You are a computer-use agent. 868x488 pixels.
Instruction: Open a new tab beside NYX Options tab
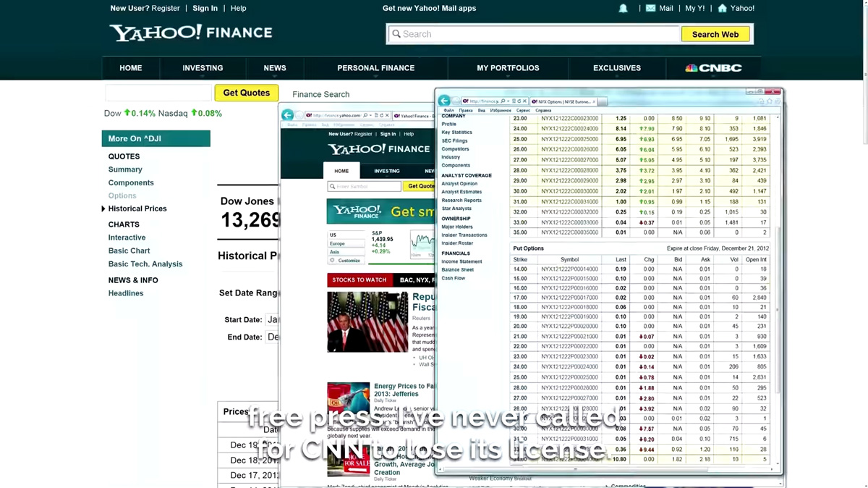[x=603, y=101]
